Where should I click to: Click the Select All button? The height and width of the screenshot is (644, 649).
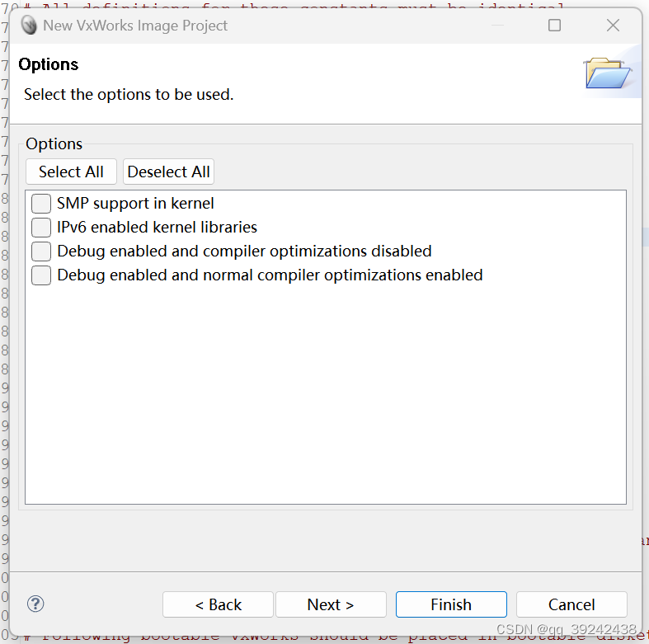coord(71,172)
